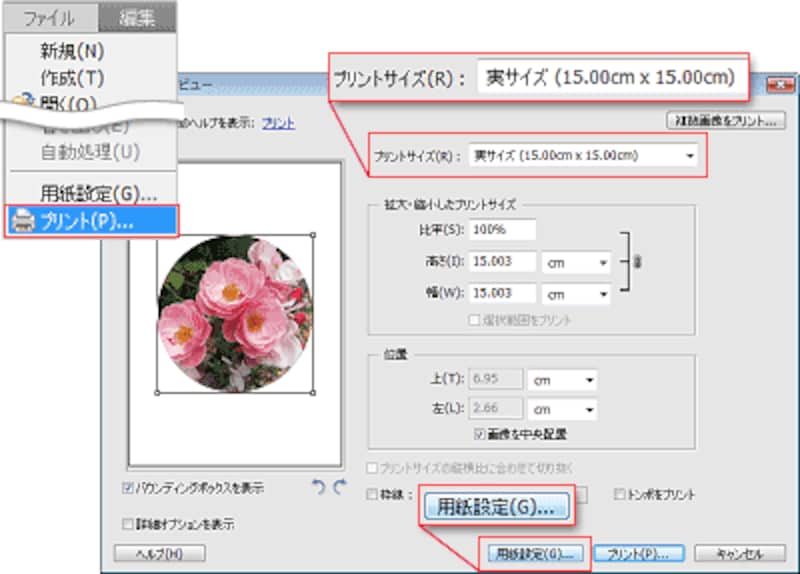Enable トンボをプリント checkbox
This screenshot has height=574, width=800.
619,494
